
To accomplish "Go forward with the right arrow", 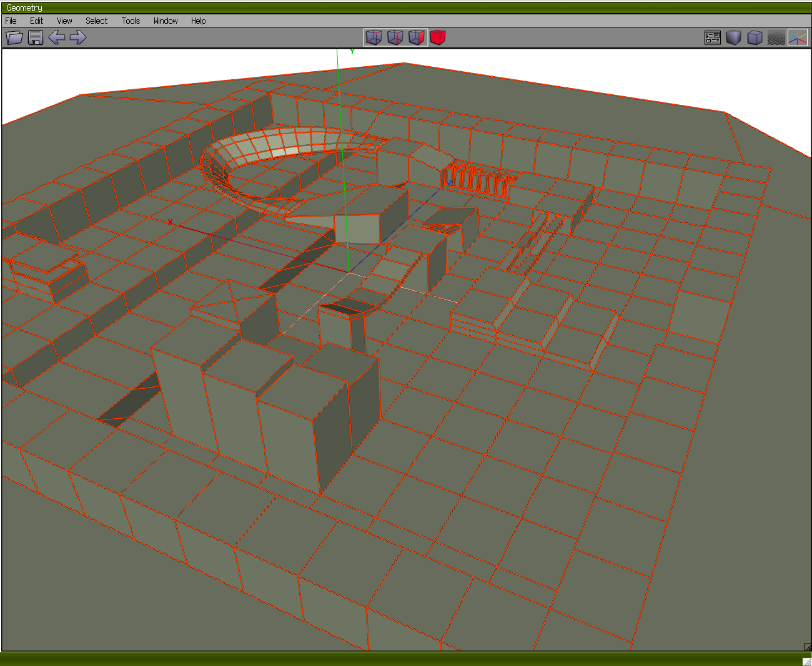I will tap(78, 37).
